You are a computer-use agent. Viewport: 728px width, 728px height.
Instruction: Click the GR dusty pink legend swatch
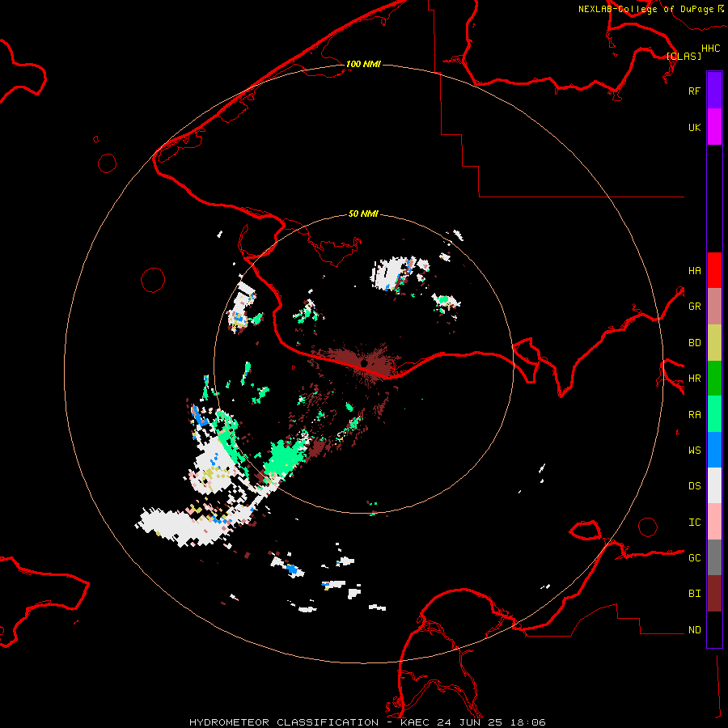pos(714,307)
